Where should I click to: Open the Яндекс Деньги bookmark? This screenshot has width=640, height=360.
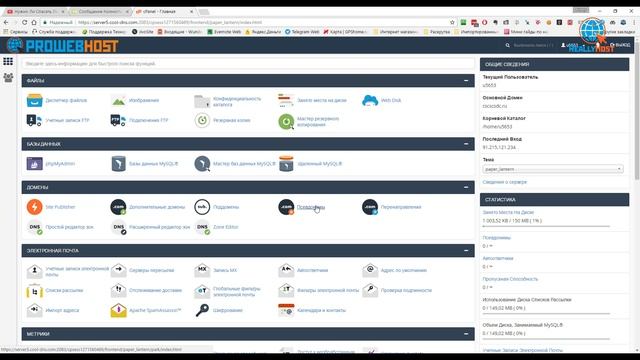(263, 31)
